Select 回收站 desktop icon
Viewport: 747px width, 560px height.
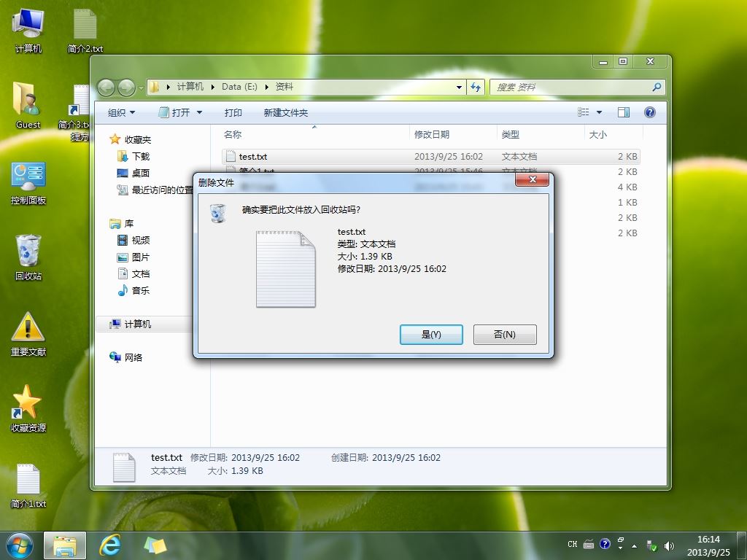click(28, 257)
